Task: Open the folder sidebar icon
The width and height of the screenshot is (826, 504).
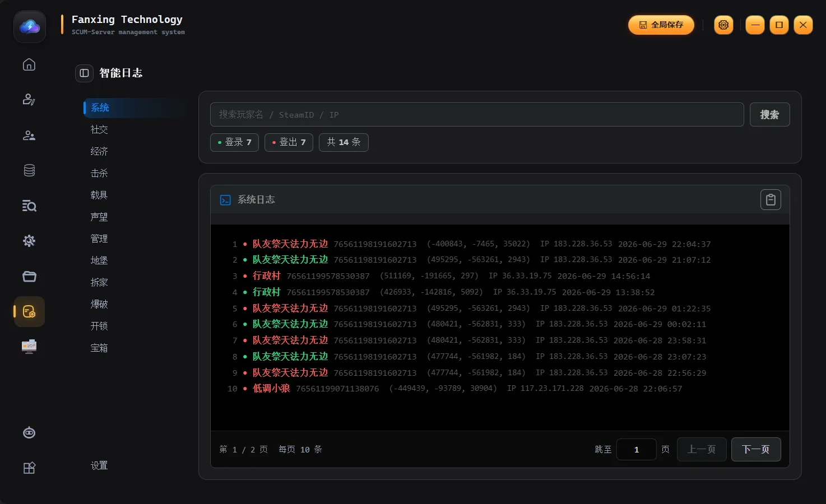Action: pos(29,276)
